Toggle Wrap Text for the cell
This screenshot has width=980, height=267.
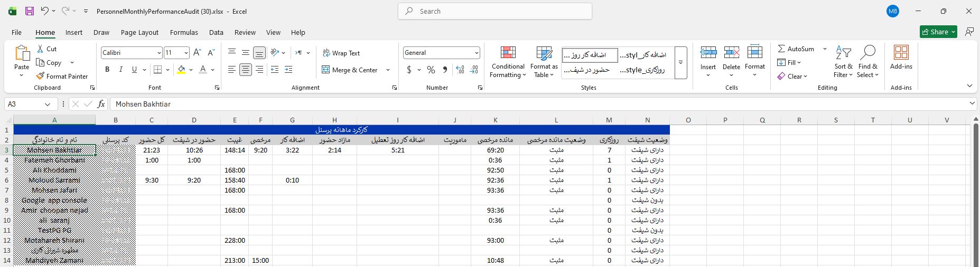[x=341, y=53]
